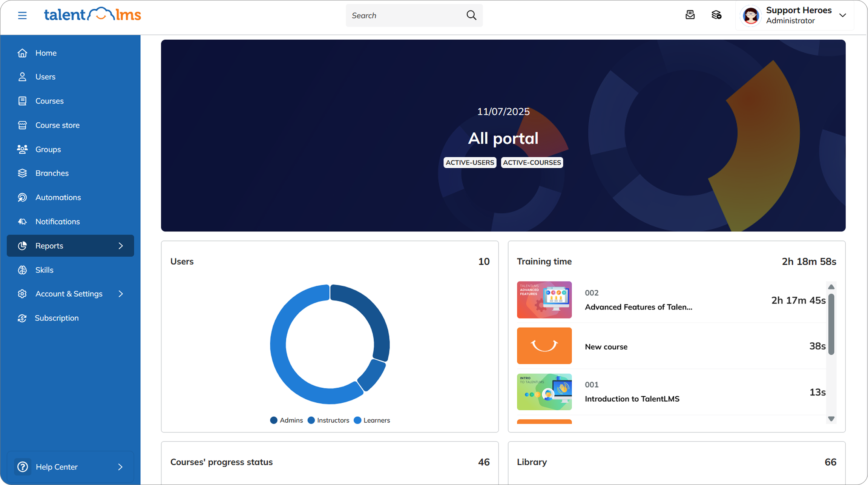Click the Subscription refresh-dollar icon
The width and height of the screenshot is (868, 485).
22,318
